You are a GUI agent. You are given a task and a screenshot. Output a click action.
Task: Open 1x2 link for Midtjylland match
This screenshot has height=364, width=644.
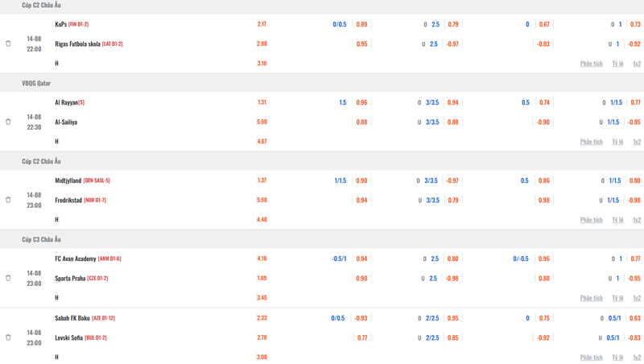coord(637,220)
